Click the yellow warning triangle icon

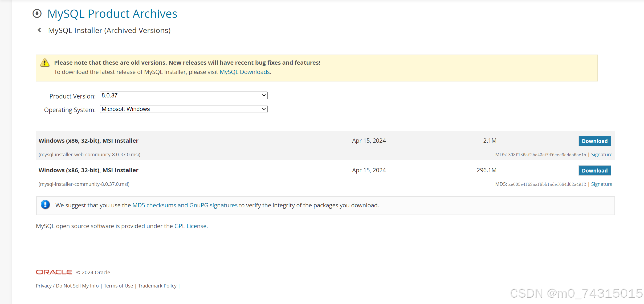tap(45, 63)
